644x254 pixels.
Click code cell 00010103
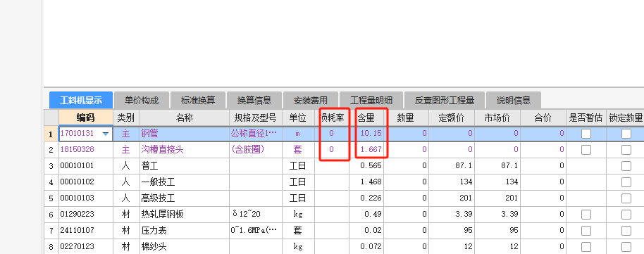pyautogui.click(x=86, y=198)
